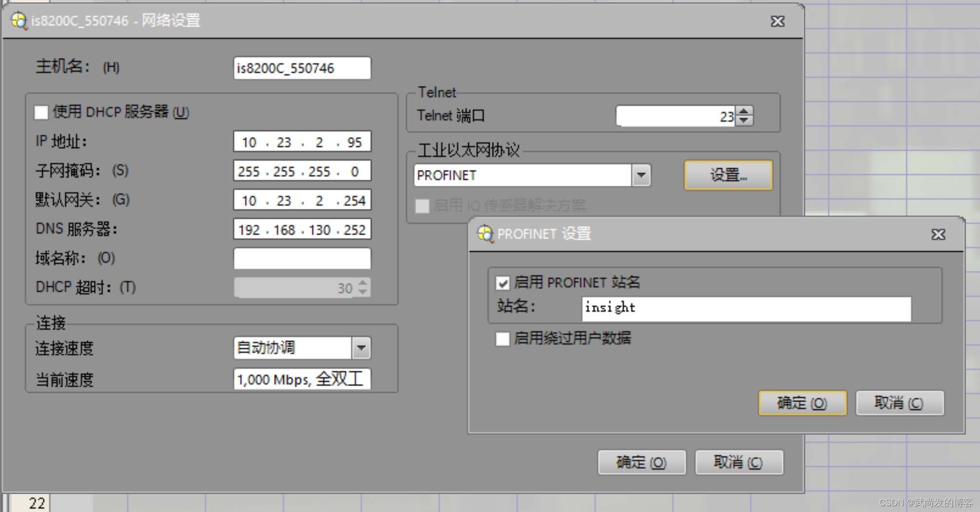This screenshot has height=512, width=980.
Task: Enable 启用绕过用户数据 checkbox
Action: coord(502,338)
